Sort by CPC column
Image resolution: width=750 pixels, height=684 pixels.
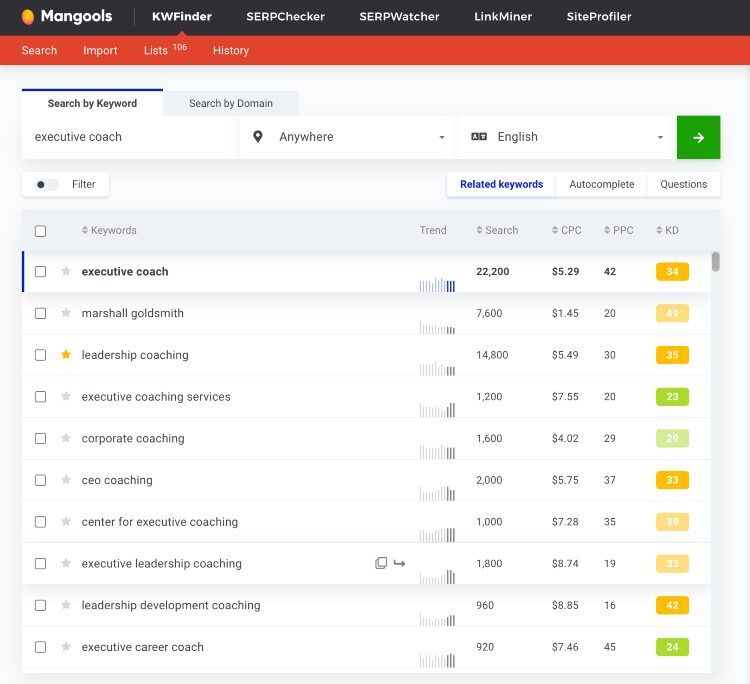click(x=566, y=230)
